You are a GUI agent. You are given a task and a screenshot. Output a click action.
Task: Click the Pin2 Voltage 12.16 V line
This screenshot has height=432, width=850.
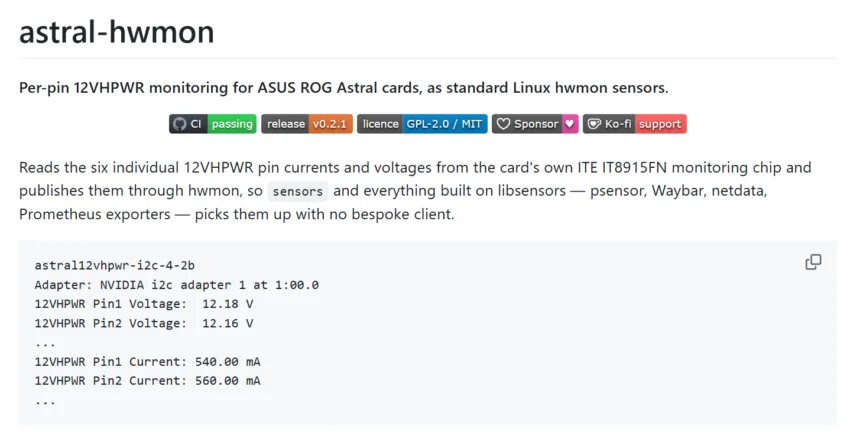[144, 323]
